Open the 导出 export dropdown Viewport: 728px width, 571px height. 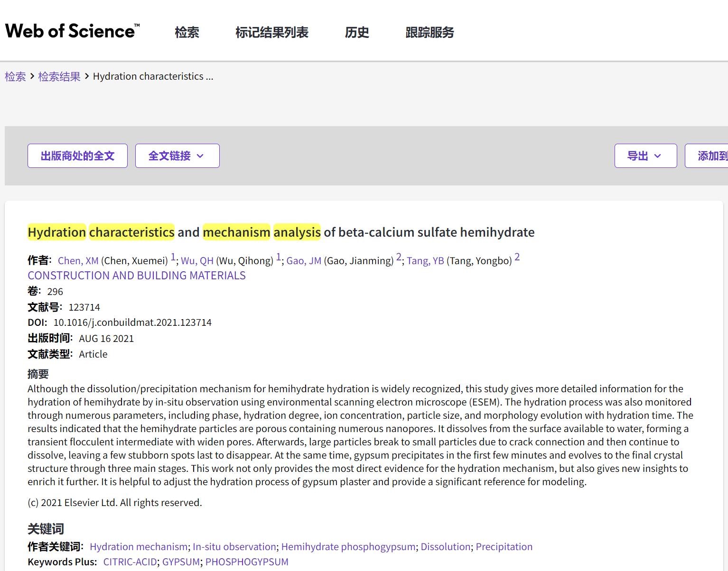point(645,156)
